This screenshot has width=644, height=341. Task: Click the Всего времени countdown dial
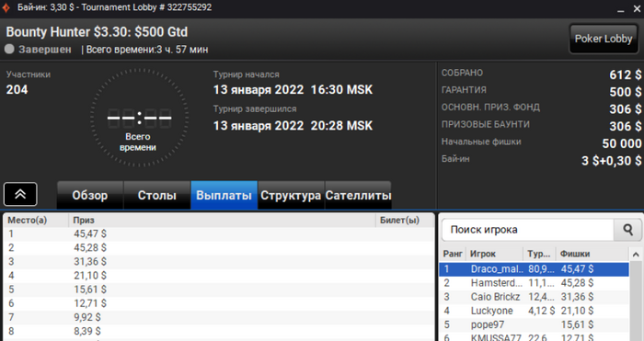click(x=139, y=118)
